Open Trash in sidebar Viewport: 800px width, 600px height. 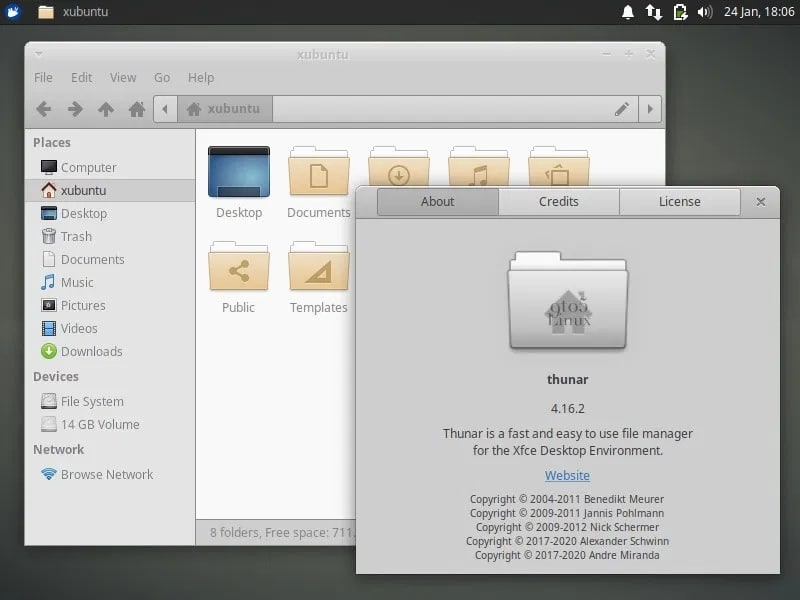[x=110, y=236]
